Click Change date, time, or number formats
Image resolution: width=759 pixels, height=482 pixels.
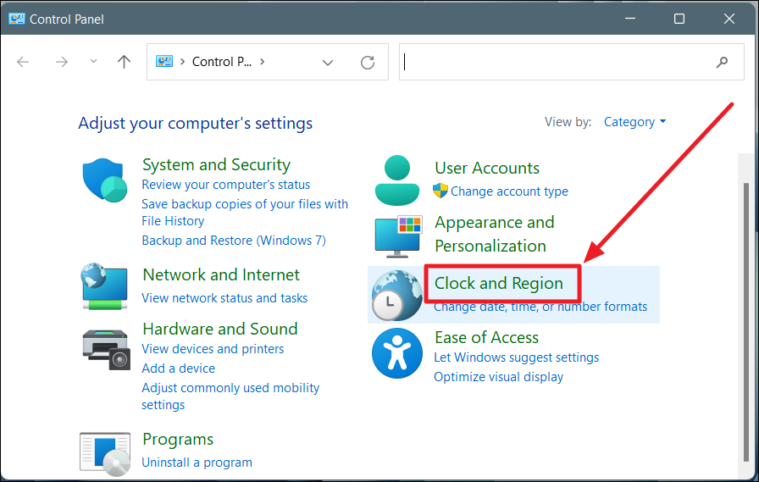coord(540,306)
